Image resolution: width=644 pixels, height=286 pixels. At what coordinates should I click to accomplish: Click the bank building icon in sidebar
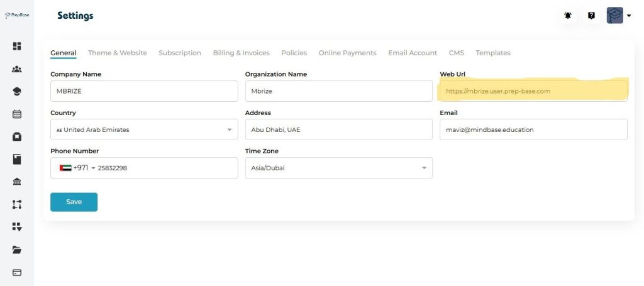point(17,182)
